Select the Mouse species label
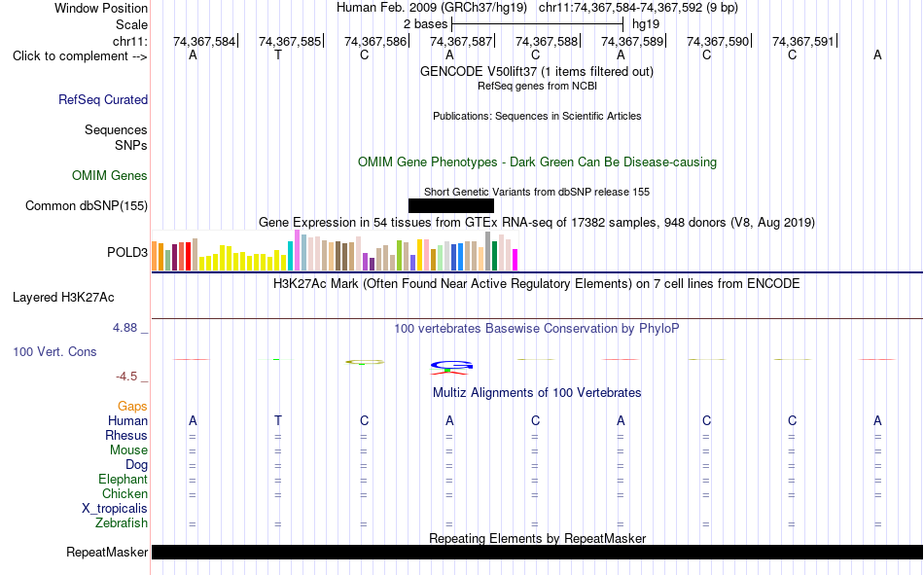The width and height of the screenshot is (924, 575). click(129, 449)
